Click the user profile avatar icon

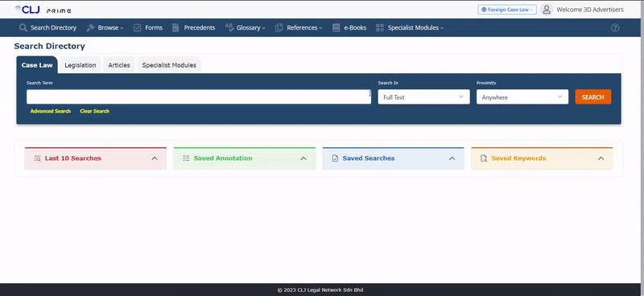[x=547, y=10]
